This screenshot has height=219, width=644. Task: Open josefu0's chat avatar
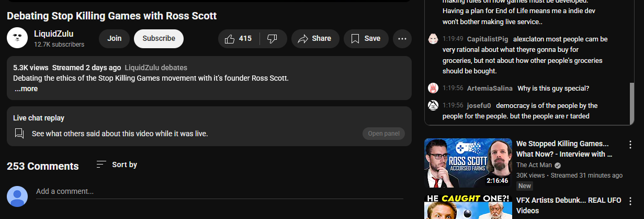click(x=433, y=105)
